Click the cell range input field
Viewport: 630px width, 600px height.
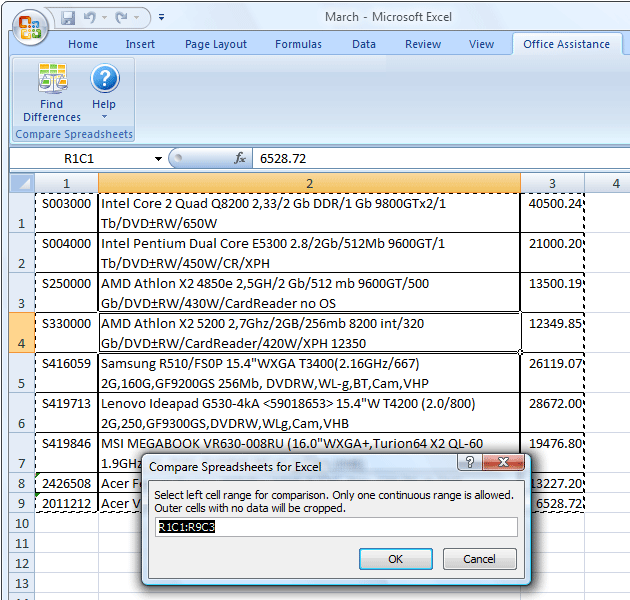coord(336,527)
